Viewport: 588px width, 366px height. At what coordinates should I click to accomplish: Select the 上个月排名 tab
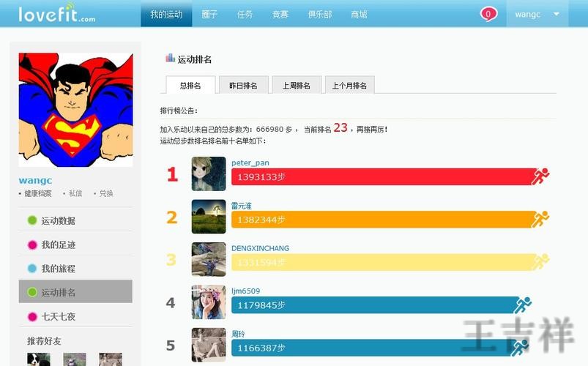[x=349, y=86]
